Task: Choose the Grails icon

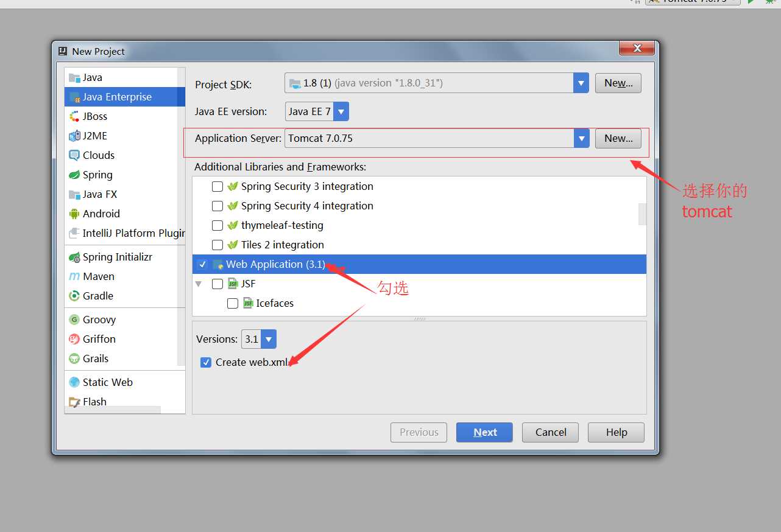Action: (74, 359)
